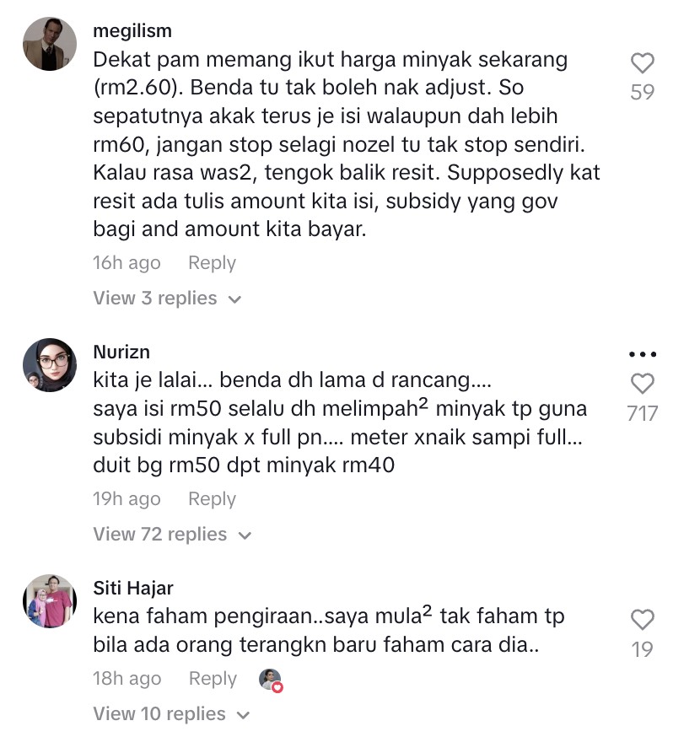The image size is (700, 737).
Task: Select Nurizn's comment text about rm50
Action: (x=340, y=422)
